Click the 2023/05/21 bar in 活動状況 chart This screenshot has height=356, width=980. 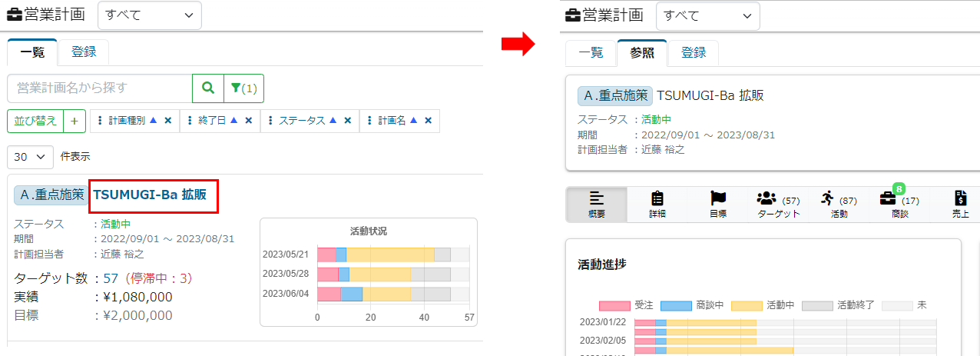[393, 255]
